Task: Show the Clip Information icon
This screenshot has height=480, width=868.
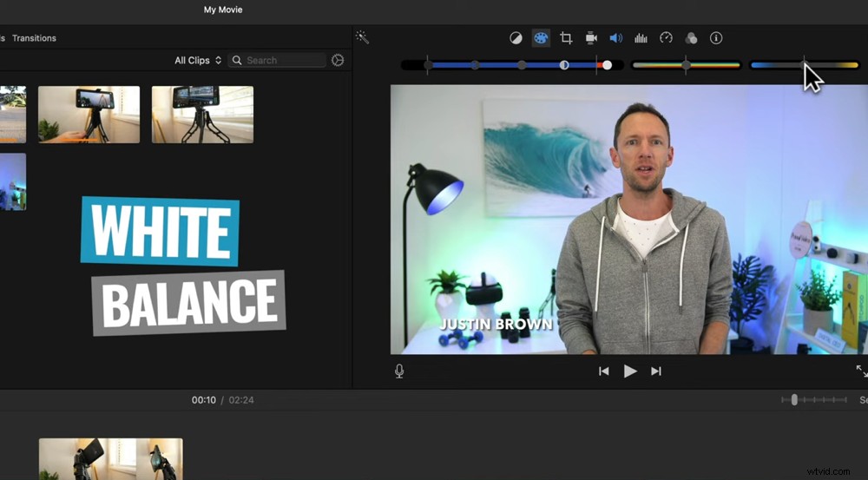Action: [716, 38]
